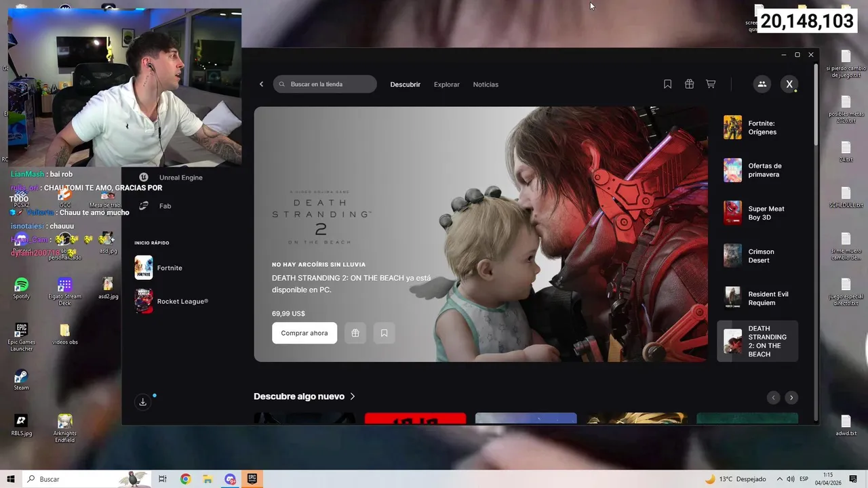
Task: Select Super Meat Boy 3D in carousel list
Action: point(757,213)
